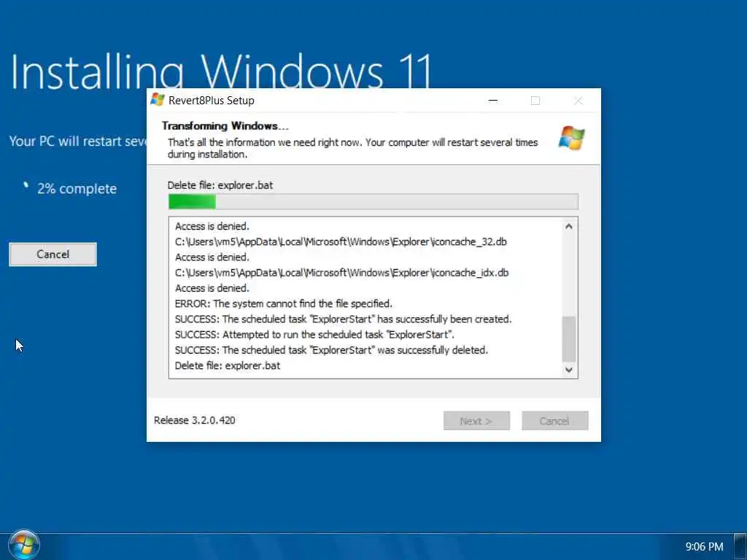Click the log scrollbar down arrow
Viewport: 747px width, 560px height.
pos(569,370)
